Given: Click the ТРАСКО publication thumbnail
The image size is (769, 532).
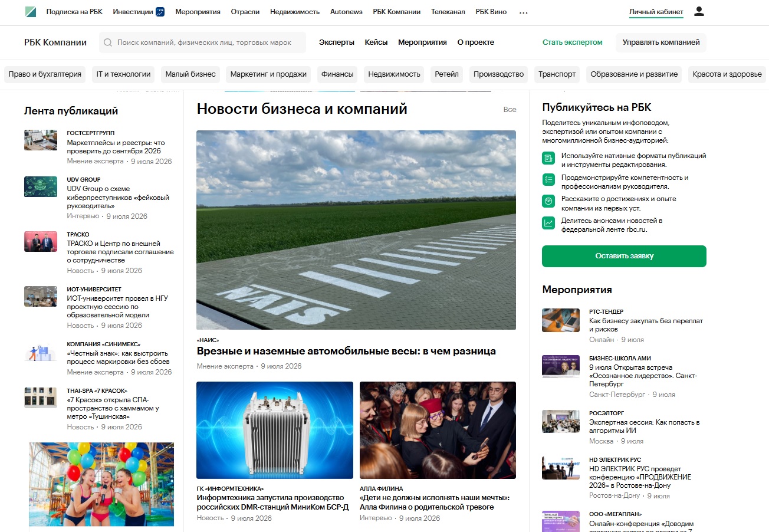Looking at the screenshot, I should click(41, 241).
